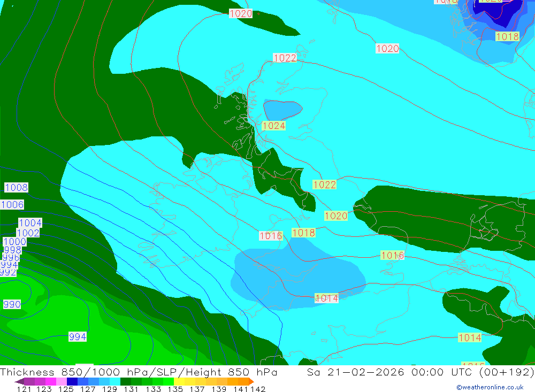535x392 pixels.
Task: Click the legend value 133
Action: [x=153, y=389]
